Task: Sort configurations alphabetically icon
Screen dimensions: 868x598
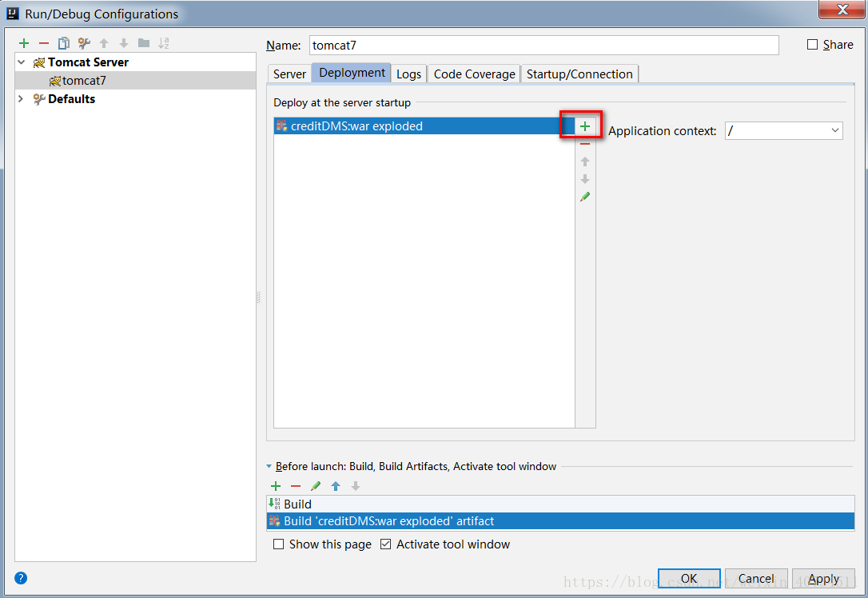Action: (163, 43)
